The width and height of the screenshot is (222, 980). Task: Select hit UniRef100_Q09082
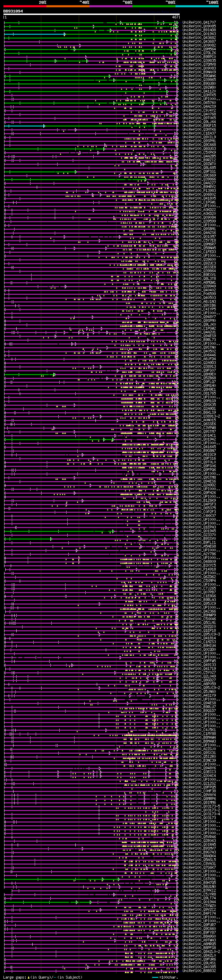[199, 45]
